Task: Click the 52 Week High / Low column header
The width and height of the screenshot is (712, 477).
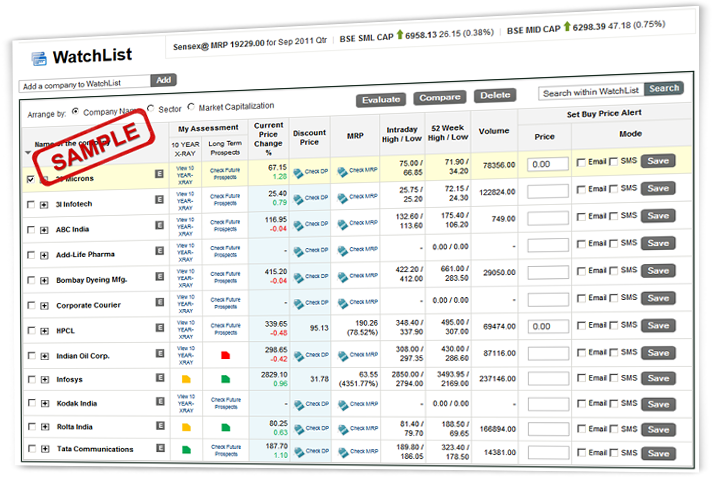Action: click(x=448, y=132)
